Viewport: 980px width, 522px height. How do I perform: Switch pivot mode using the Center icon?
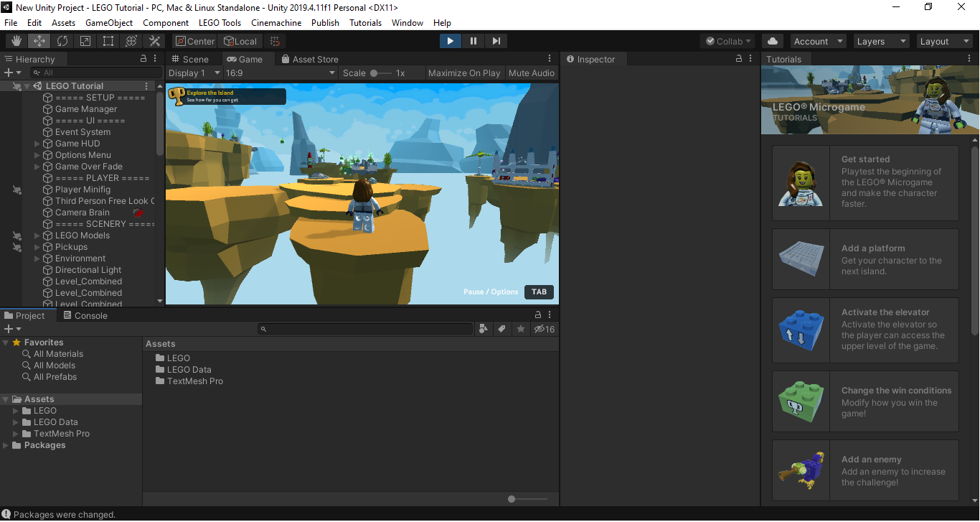pos(194,41)
